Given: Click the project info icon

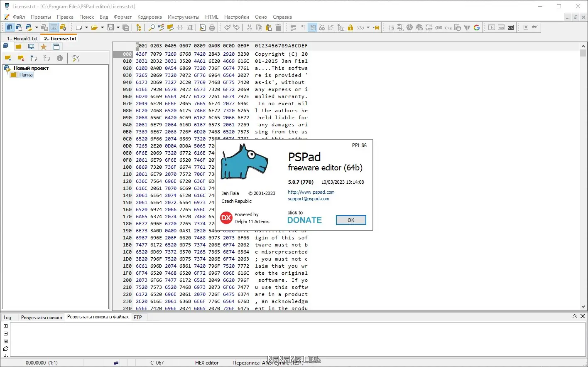Looking at the screenshot, I should click(60, 58).
